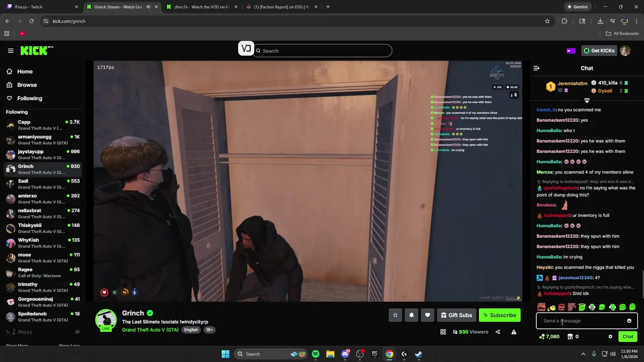Select the first face emote in emote row
The image size is (644, 362).
point(541,307)
